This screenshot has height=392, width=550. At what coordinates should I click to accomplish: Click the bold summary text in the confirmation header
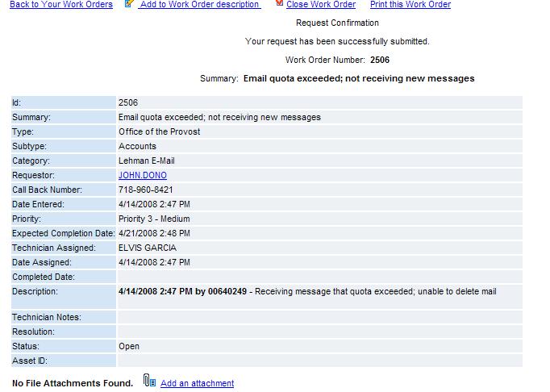click(358, 78)
